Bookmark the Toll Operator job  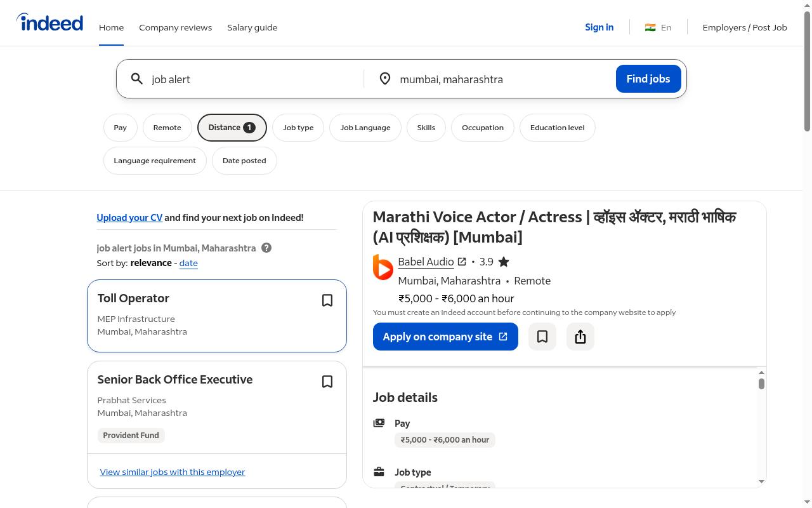[327, 300]
